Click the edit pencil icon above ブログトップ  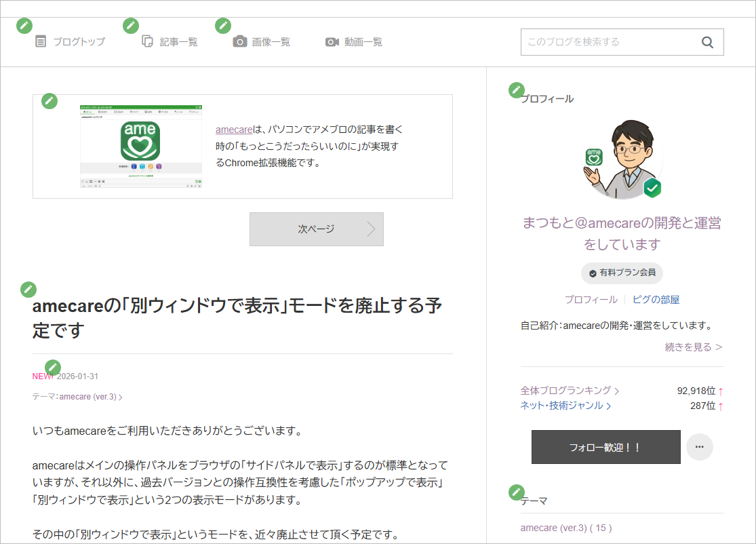tap(24, 26)
